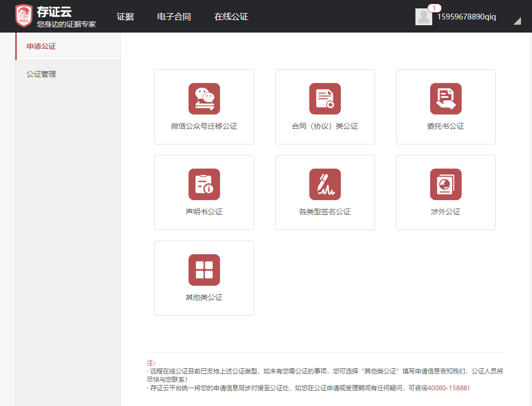
Task: Click the hotline number 40080-15888
Action: point(447,388)
